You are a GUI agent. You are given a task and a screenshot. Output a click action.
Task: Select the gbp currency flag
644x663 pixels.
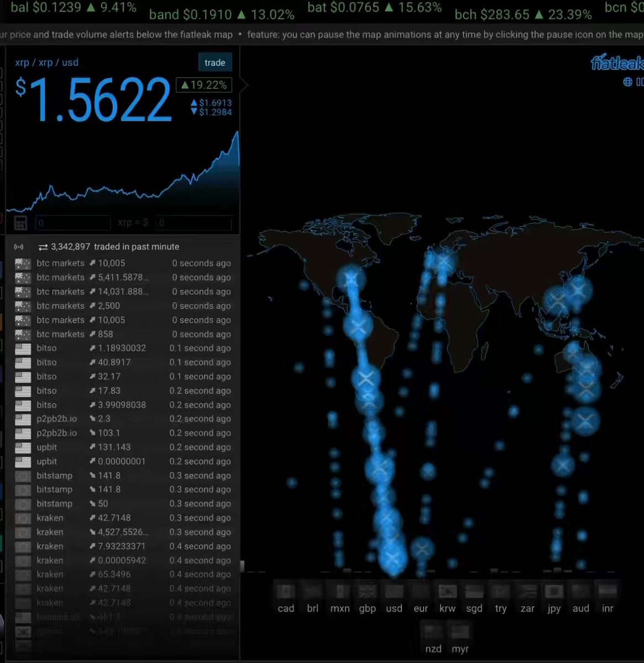(367, 592)
